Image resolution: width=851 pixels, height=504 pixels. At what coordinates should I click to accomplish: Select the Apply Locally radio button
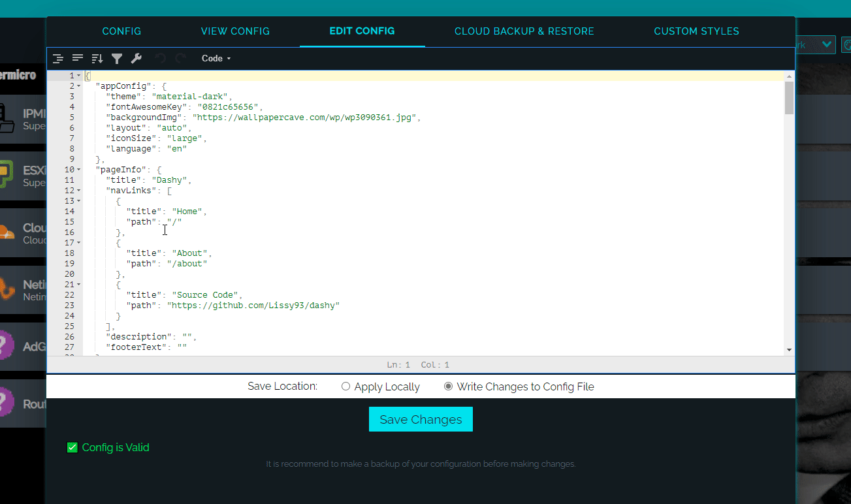pos(346,386)
